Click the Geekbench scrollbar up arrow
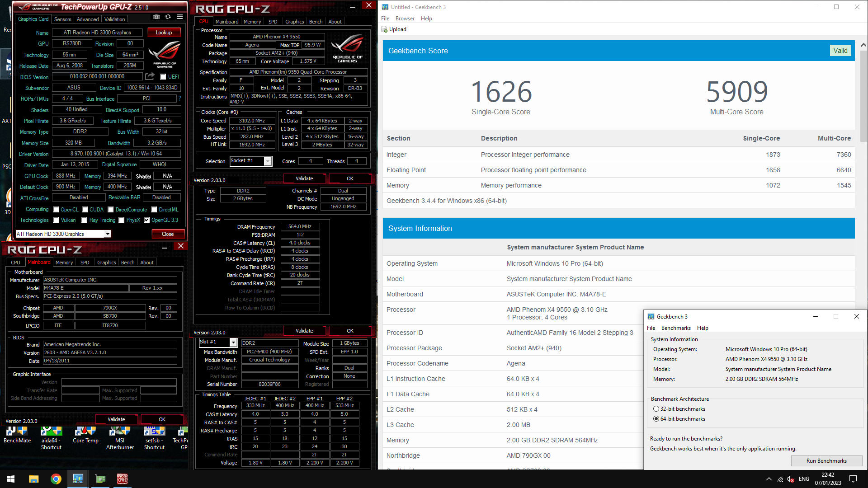868x488 pixels. pyautogui.click(x=863, y=45)
